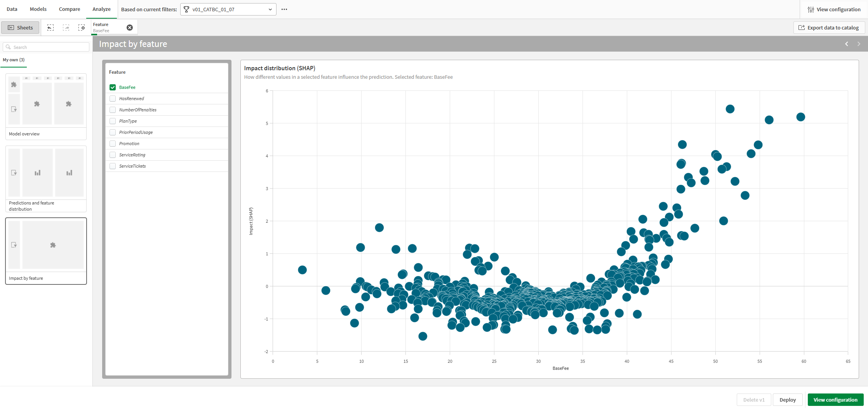
Task: Click the Deploy button
Action: (788, 399)
